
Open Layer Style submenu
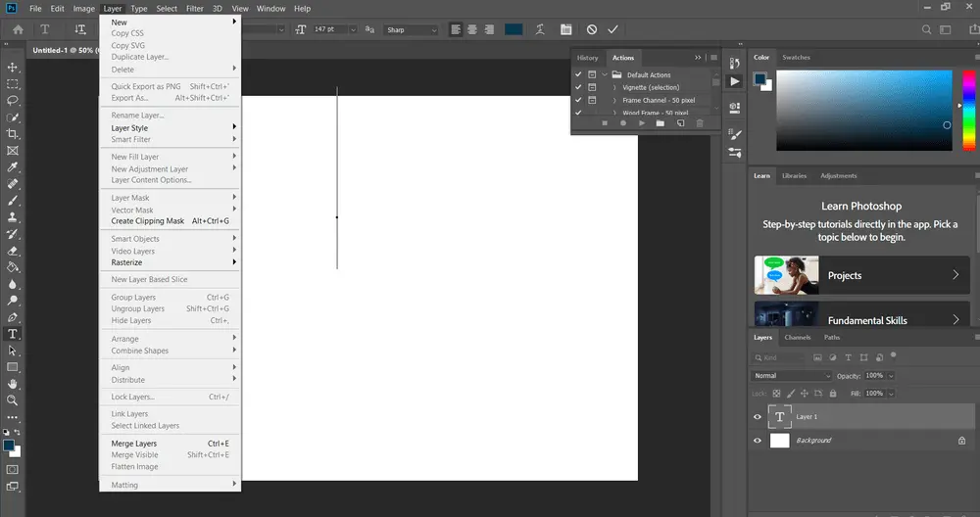coord(170,128)
